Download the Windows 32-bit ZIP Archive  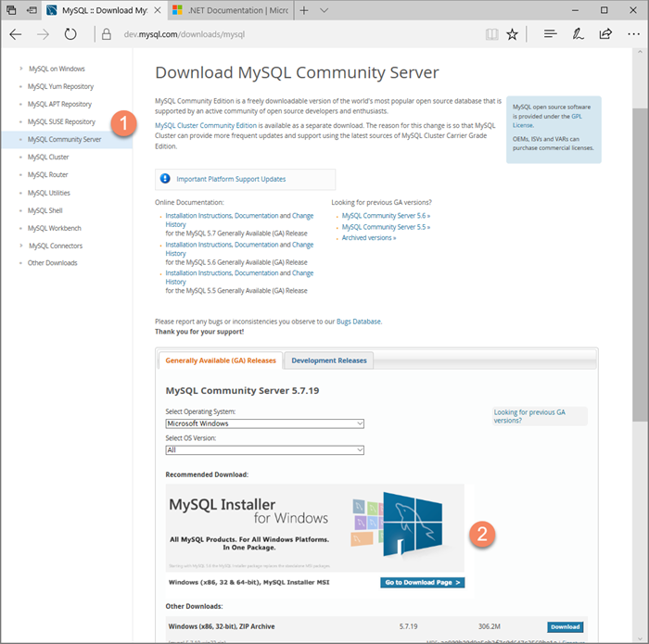[565, 626]
